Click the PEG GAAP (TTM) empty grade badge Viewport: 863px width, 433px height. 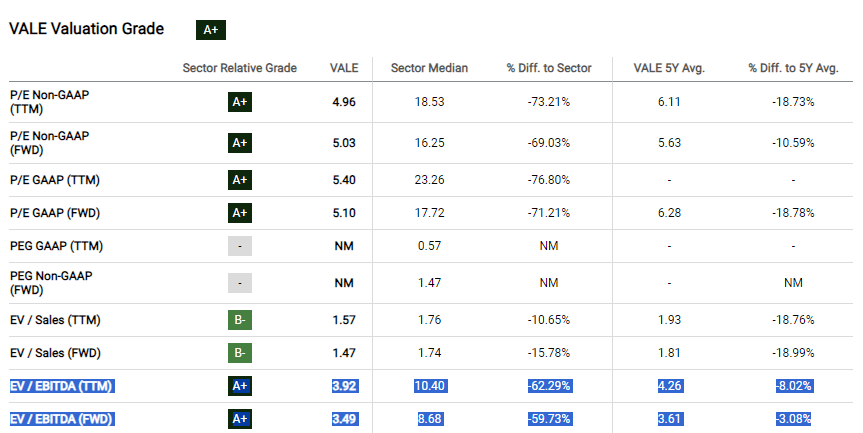pos(239,246)
